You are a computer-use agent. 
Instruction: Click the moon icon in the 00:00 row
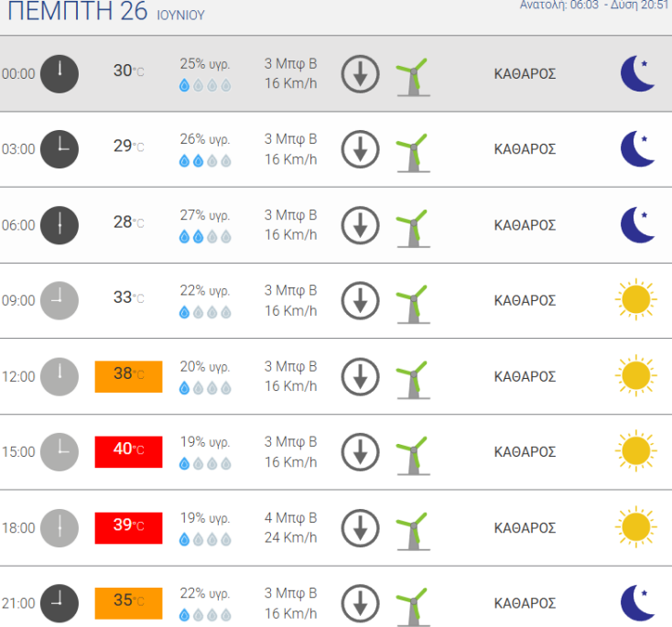pos(638,73)
